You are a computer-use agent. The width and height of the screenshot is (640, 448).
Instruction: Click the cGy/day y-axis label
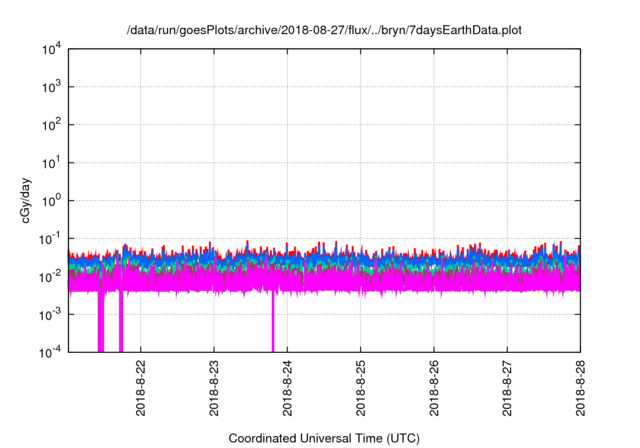pos(26,200)
